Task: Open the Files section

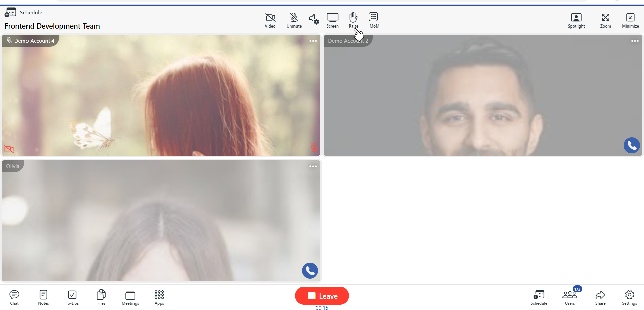Action: (x=101, y=297)
